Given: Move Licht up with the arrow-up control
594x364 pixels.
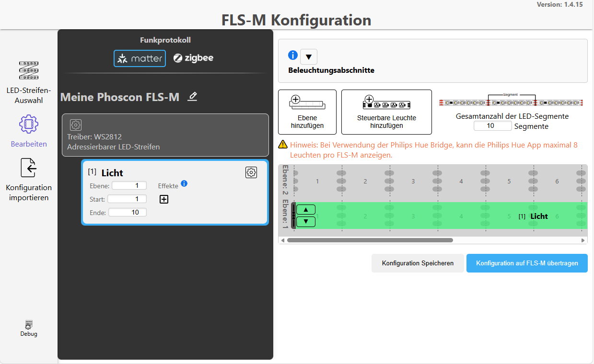Looking at the screenshot, I should (x=305, y=209).
